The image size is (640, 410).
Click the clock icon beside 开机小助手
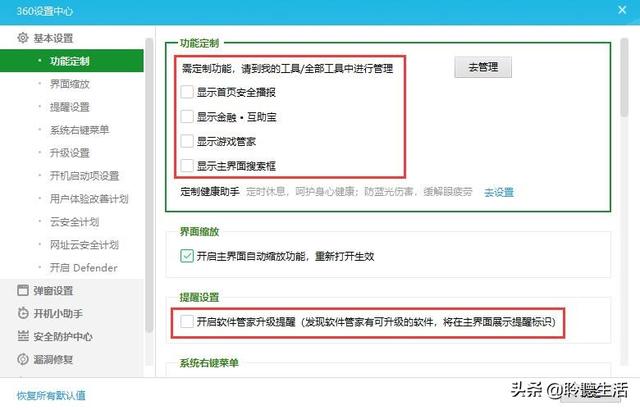(x=23, y=313)
